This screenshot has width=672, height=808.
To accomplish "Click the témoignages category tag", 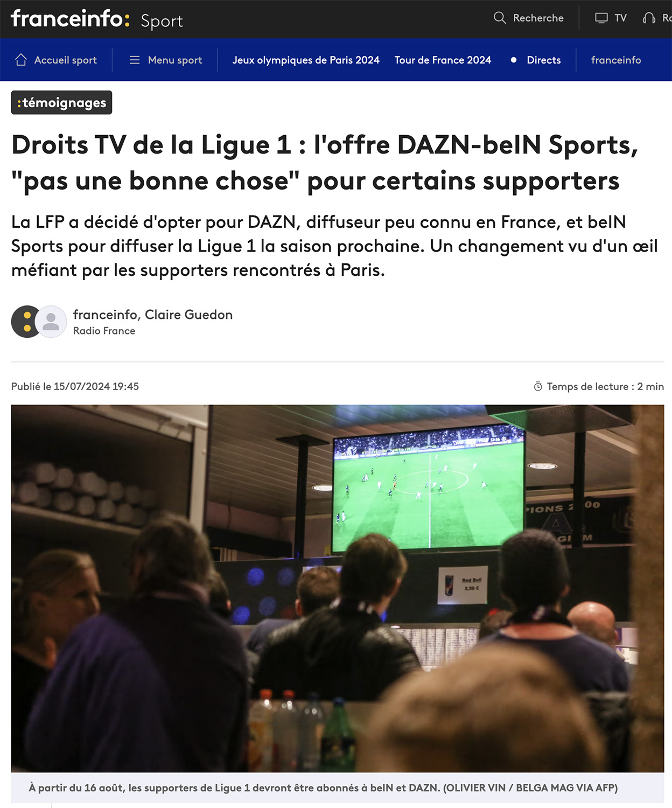I will 62,102.
